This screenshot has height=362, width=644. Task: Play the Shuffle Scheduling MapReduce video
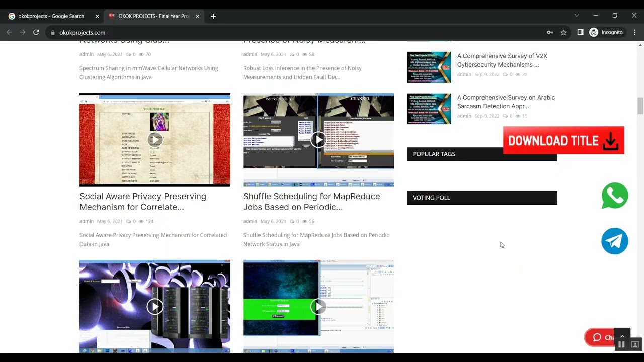318,139
